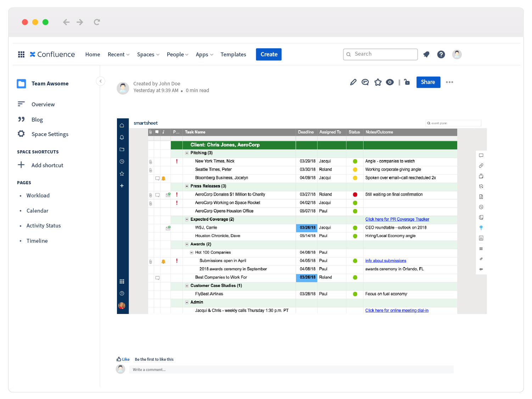Expand the Apps dropdown
This screenshot has width=532, height=399.
click(205, 54)
